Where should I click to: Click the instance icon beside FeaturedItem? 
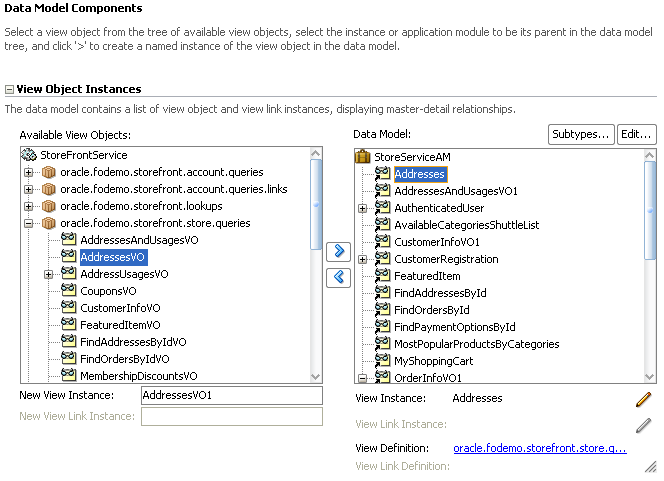click(x=382, y=275)
